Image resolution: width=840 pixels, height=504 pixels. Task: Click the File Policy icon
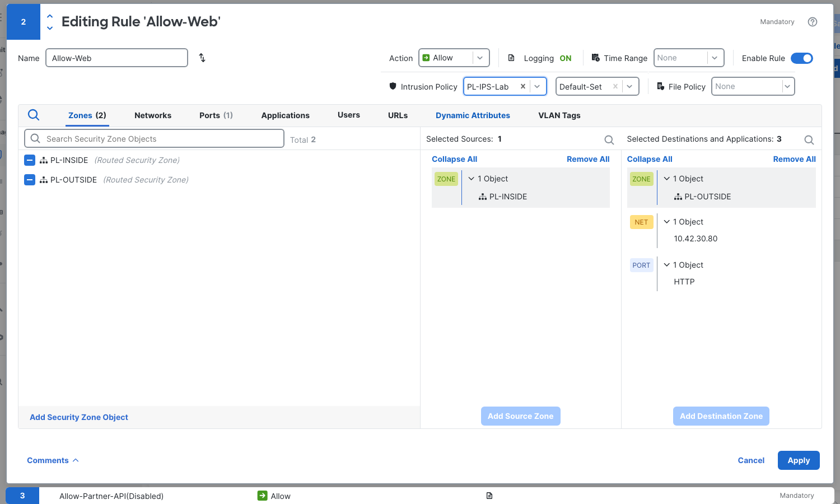coord(661,86)
